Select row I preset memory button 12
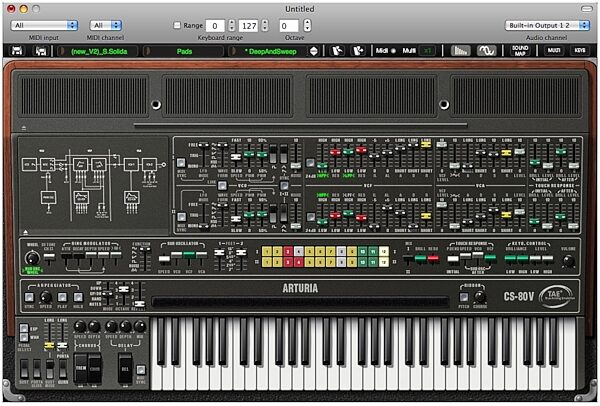The image size is (600, 406). (383, 251)
